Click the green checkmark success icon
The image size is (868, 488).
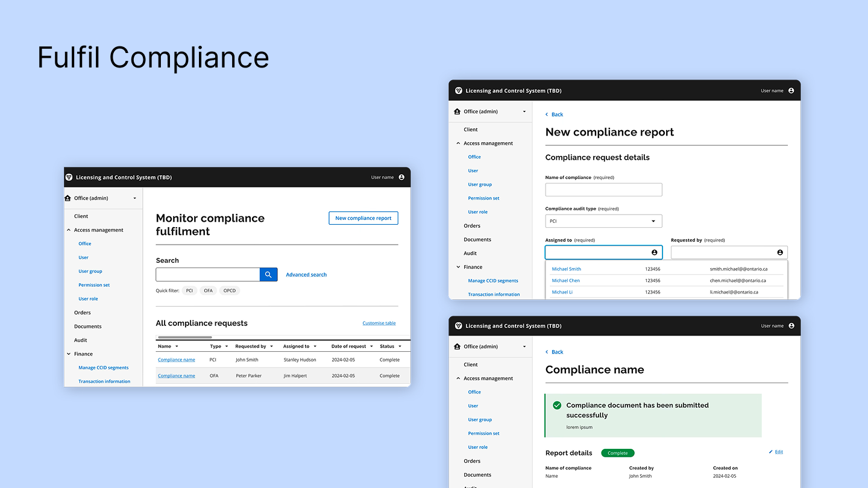[x=557, y=405]
